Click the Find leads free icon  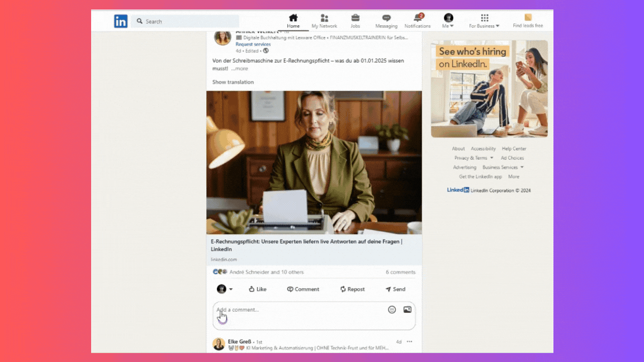click(x=528, y=18)
